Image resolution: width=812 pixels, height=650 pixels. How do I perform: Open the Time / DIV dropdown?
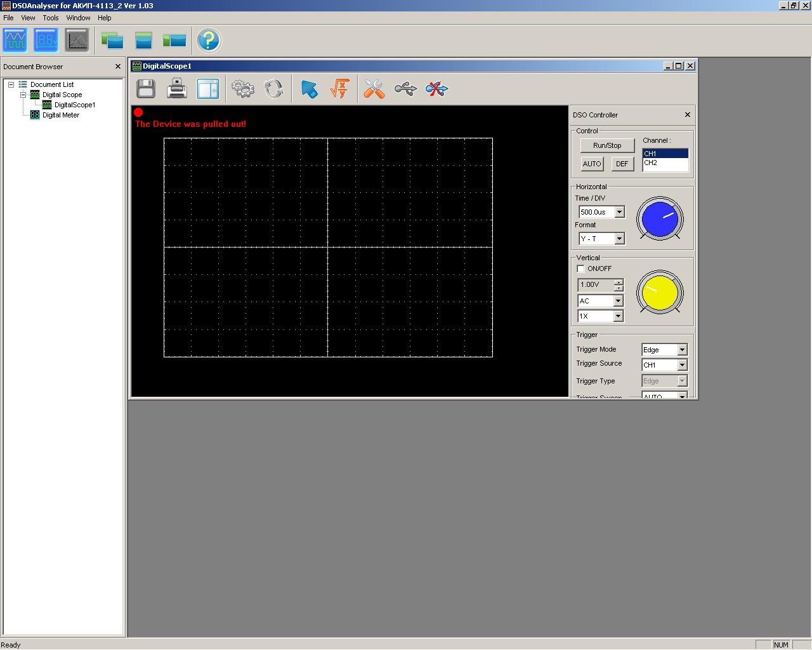click(x=620, y=212)
